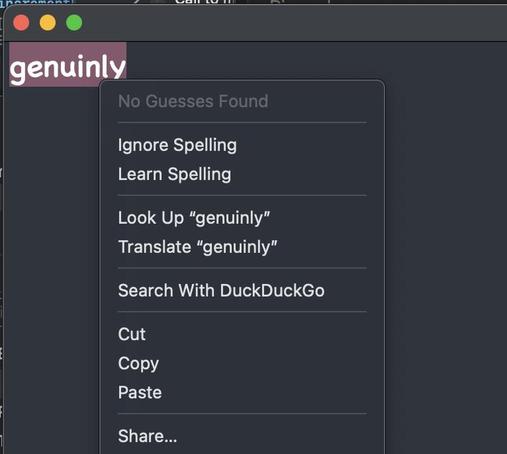Switch to the background "Call to" tab

click(203, 2)
